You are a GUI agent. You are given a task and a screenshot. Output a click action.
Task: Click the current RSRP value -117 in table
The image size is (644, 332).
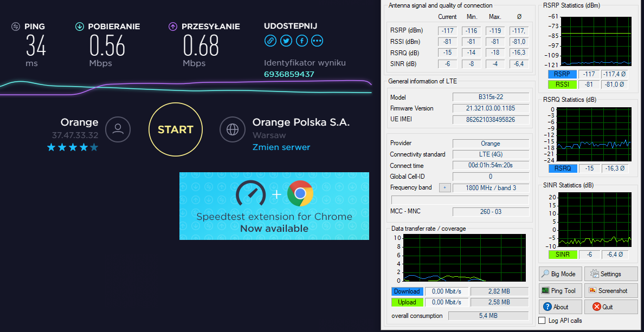448,31
